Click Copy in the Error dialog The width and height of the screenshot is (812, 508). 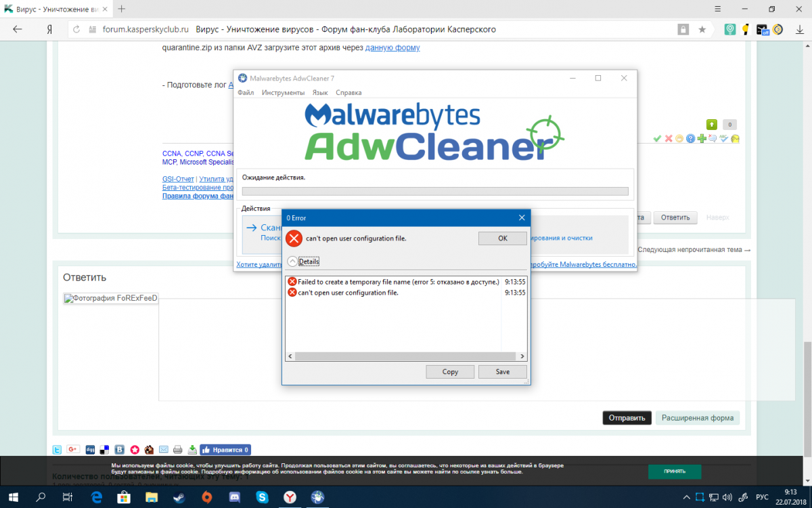pyautogui.click(x=450, y=372)
